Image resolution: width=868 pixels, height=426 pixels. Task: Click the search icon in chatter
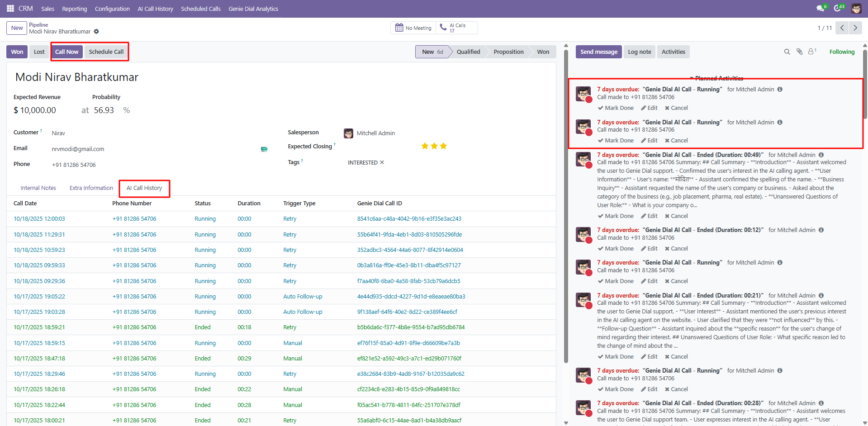coord(787,52)
